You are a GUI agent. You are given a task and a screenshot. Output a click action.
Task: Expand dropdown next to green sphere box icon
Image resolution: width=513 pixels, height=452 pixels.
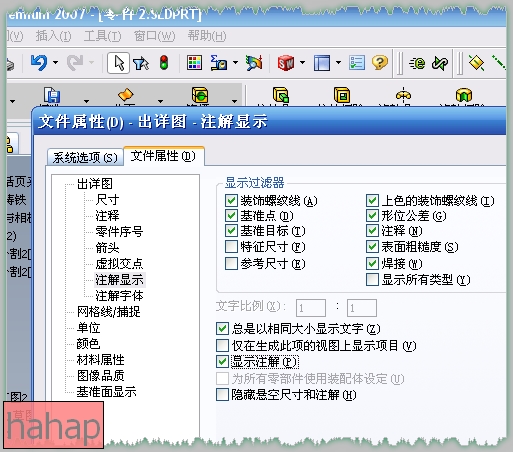pos(235,101)
